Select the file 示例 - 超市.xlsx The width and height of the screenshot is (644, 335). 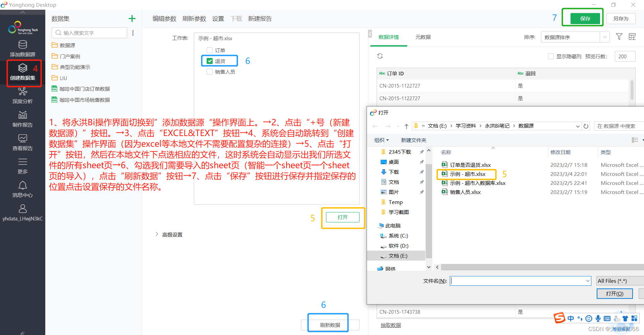464,174
